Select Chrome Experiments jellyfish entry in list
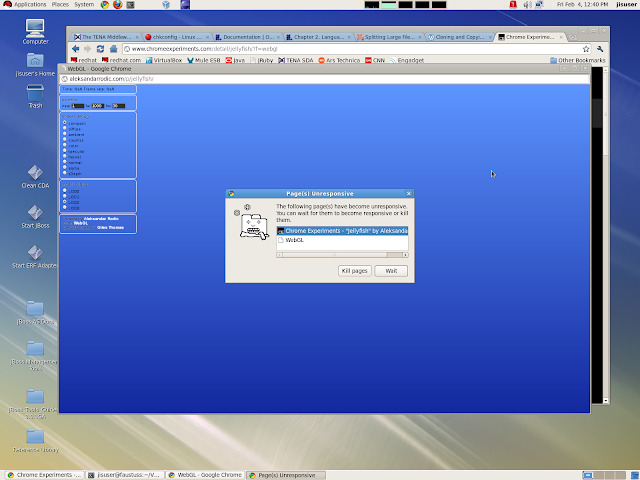 pyautogui.click(x=342, y=231)
